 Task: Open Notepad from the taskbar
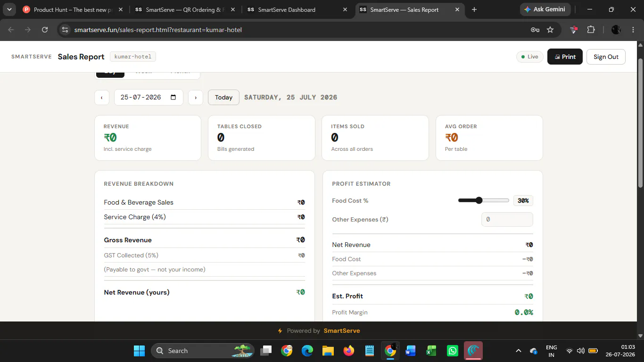click(370, 351)
